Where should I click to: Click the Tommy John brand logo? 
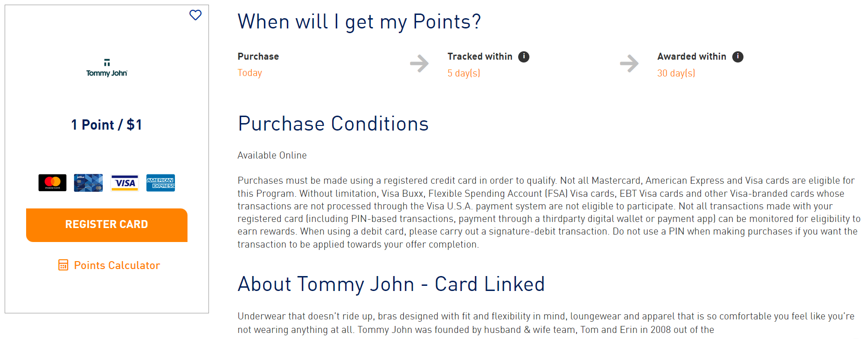[x=106, y=67]
